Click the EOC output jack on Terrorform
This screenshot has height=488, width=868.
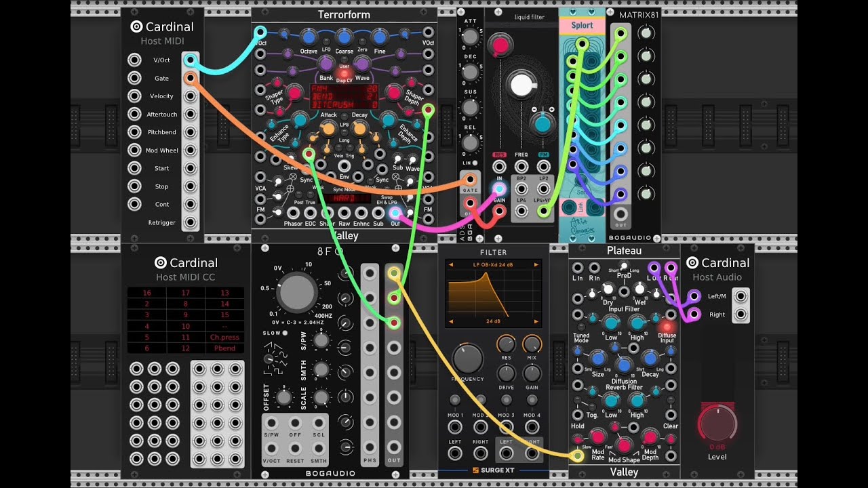[x=311, y=213]
